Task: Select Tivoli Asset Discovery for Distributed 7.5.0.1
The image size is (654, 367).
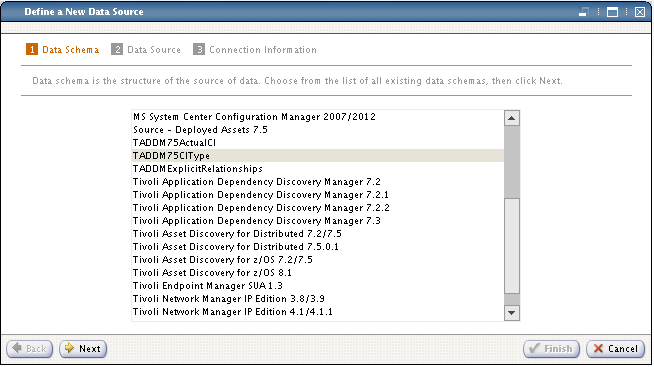Action: [317, 246]
